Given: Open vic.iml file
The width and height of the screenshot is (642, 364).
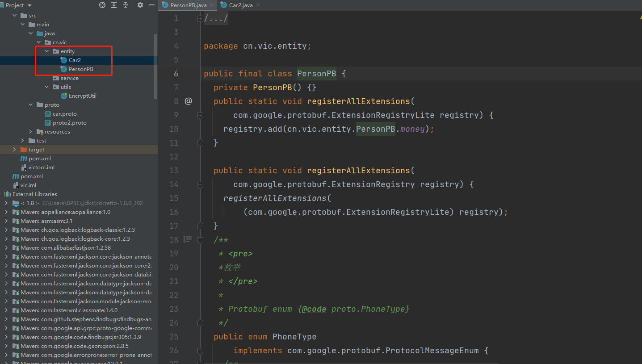Looking at the screenshot, I should pyautogui.click(x=28, y=185).
